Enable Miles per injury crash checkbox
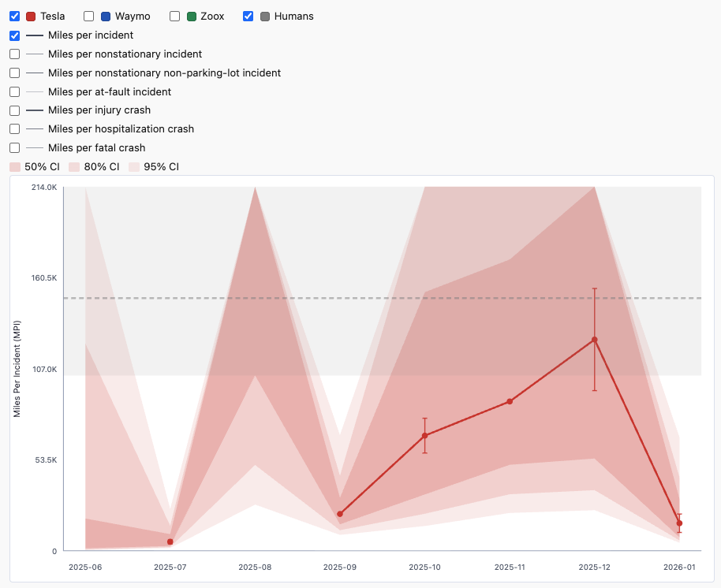This screenshot has width=721, height=588. (14, 110)
